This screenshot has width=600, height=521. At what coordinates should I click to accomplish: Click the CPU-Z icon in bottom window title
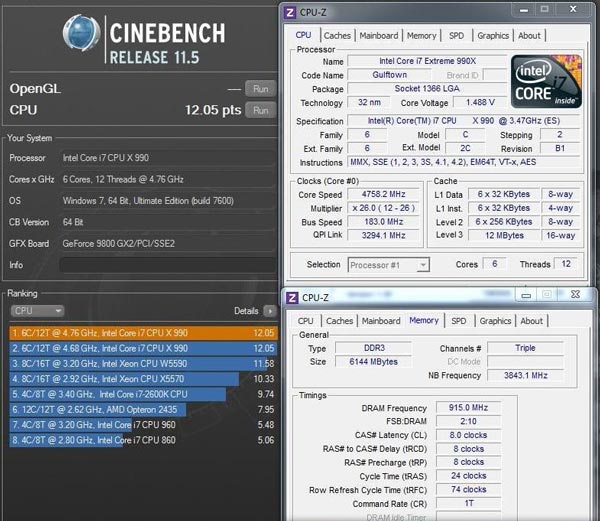(292, 298)
